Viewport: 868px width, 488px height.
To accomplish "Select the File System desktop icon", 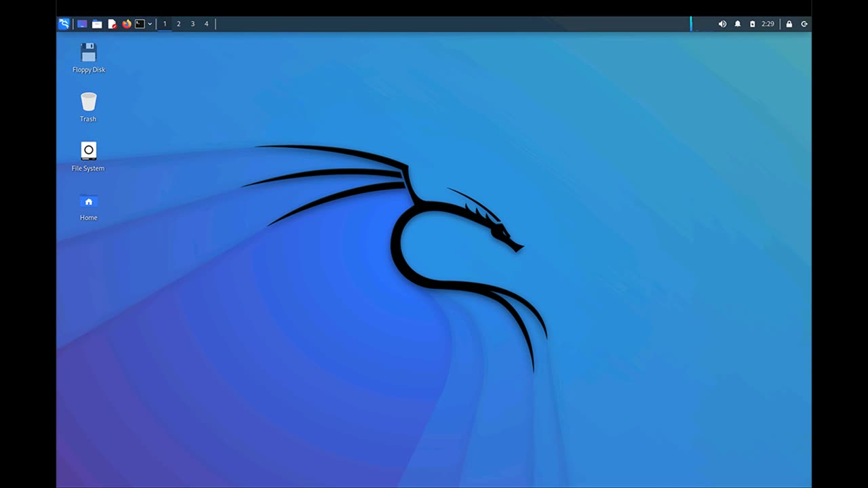I will [x=89, y=150].
